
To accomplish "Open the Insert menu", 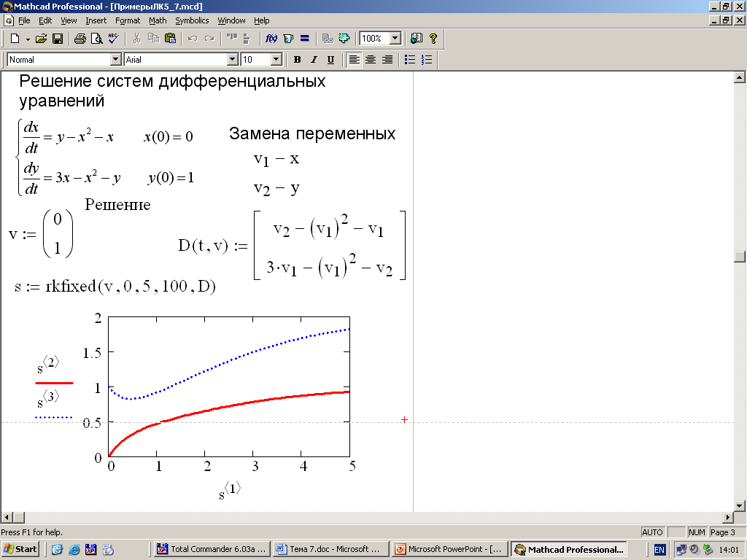I will (96, 20).
